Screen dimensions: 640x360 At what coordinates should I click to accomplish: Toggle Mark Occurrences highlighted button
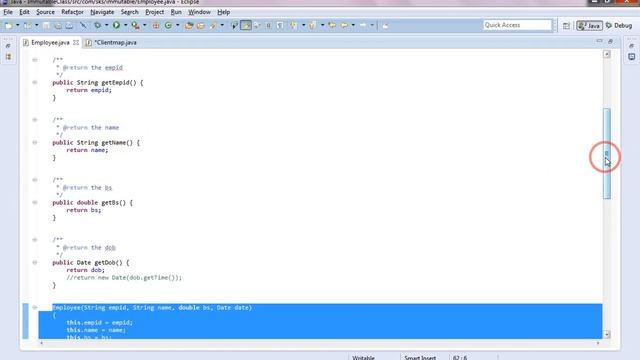pyautogui.click(x=246, y=25)
